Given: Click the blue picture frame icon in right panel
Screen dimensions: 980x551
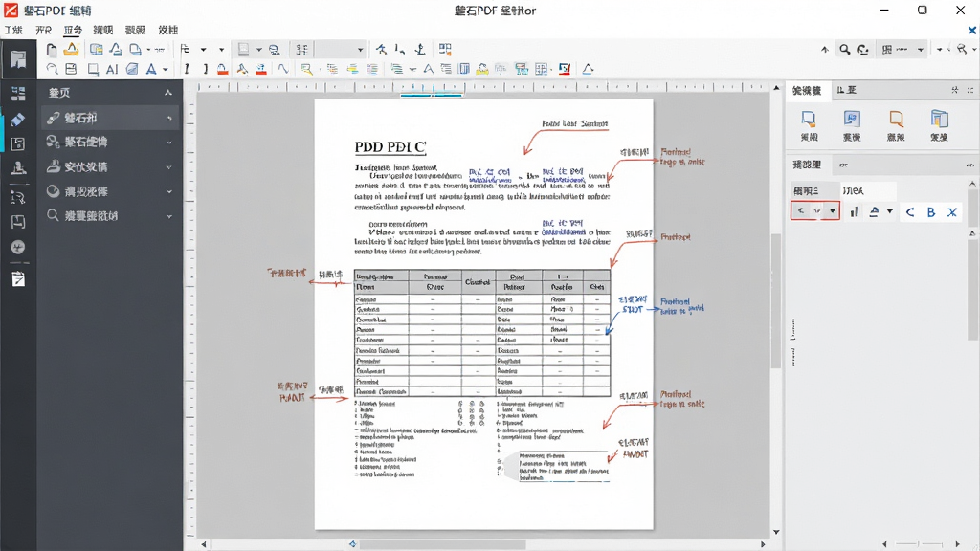Looking at the screenshot, I should (x=852, y=119).
